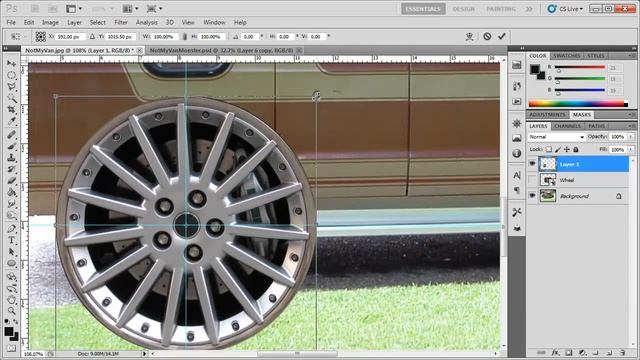Select the Hand tool

pos(11,300)
